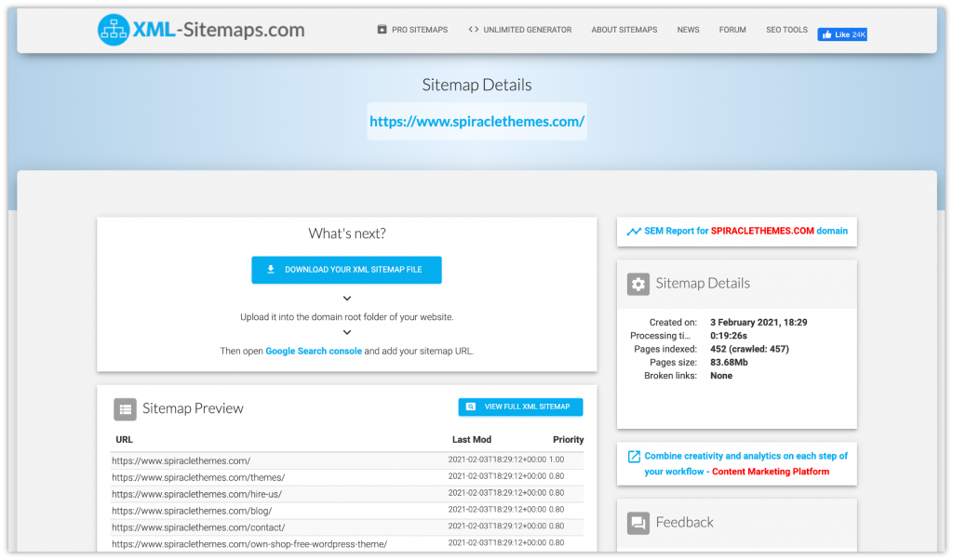Expand the chevron below the download button
This screenshot has height=560, width=953.
coord(346,298)
